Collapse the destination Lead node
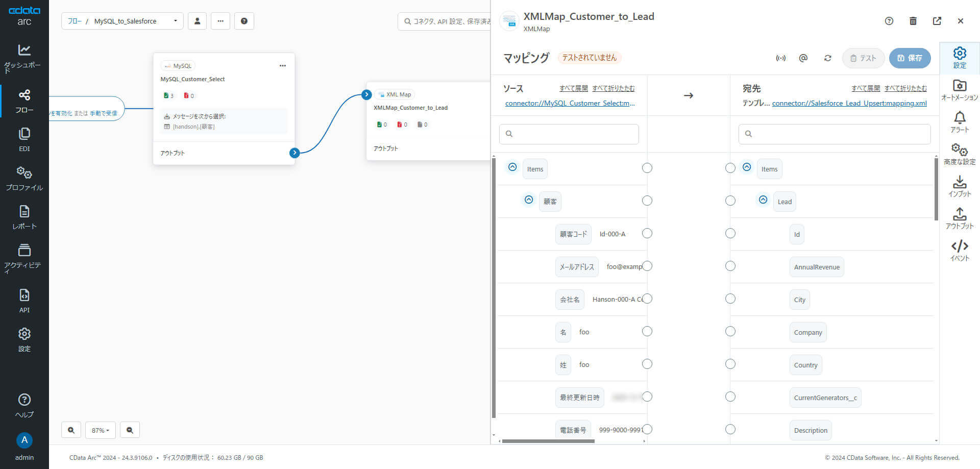980x469 pixels. (763, 200)
